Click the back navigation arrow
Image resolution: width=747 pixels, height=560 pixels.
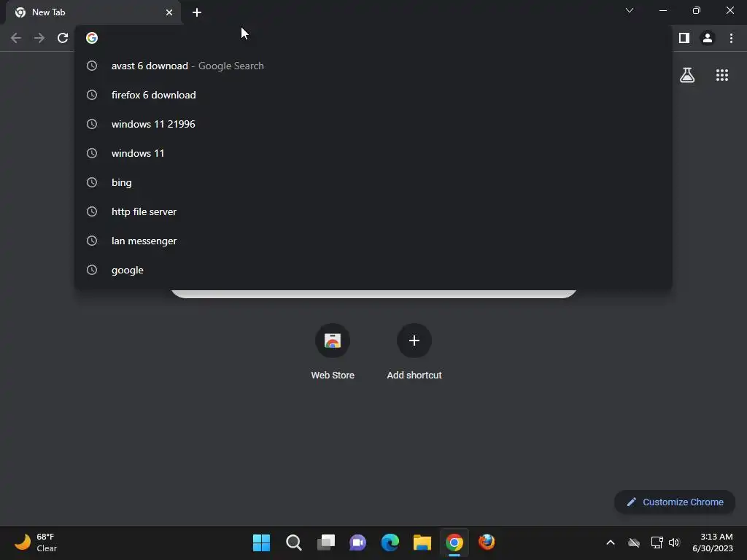[16, 38]
